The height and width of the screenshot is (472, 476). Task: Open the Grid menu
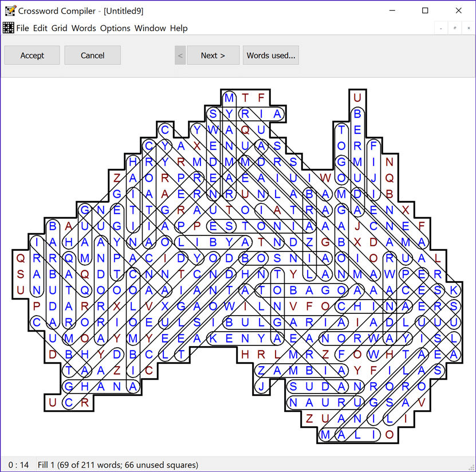click(x=58, y=28)
